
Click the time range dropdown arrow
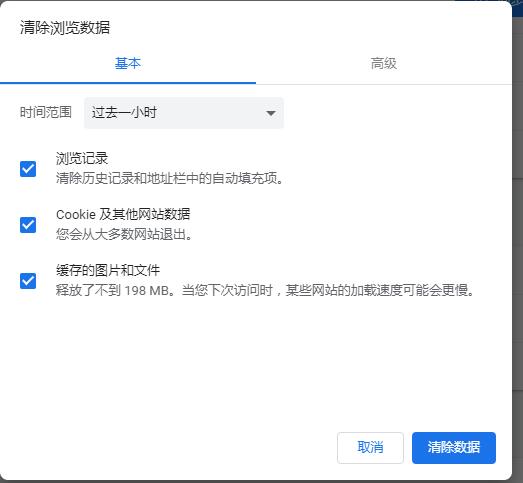coord(271,113)
